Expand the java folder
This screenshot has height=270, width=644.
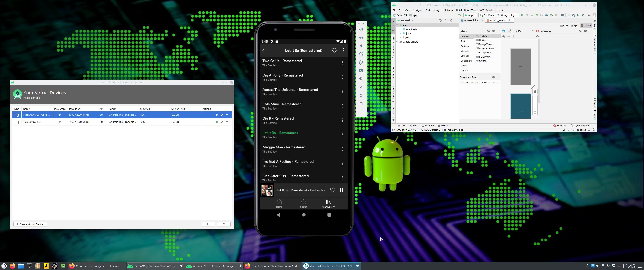click(x=400, y=33)
